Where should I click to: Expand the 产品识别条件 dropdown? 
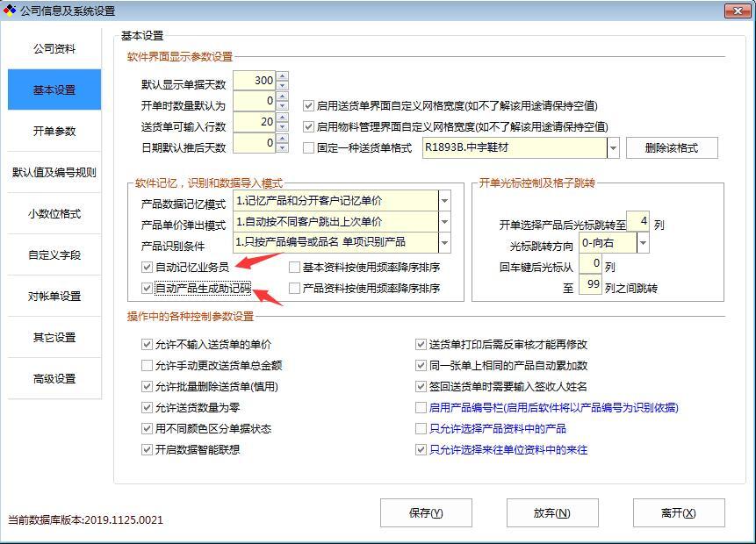click(444, 242)
